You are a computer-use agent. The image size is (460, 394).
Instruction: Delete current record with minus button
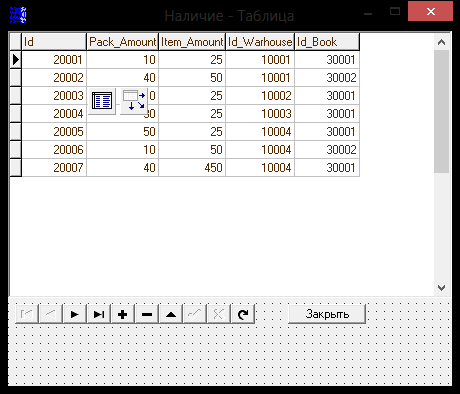pyautogui.click(x=147, y=314)
